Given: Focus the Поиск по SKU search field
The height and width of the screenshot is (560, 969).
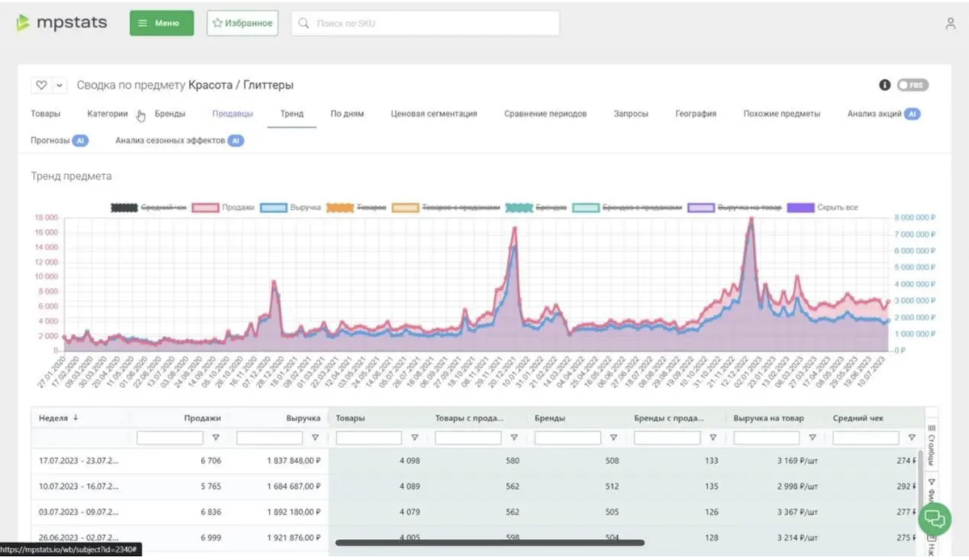Looking at the screenshot, I should coord(426,23).
